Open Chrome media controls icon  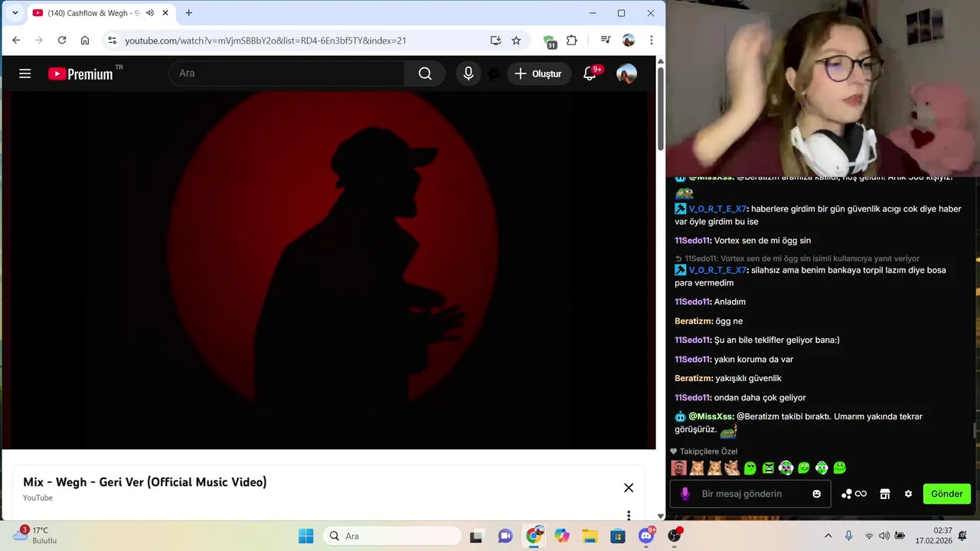[606, 41]
